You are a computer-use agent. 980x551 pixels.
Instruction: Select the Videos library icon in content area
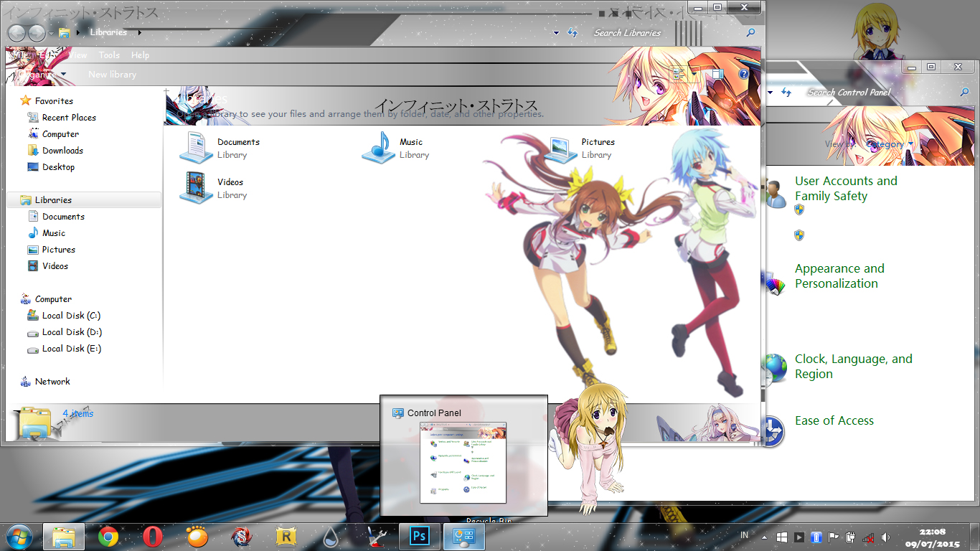tap(197, 188)
